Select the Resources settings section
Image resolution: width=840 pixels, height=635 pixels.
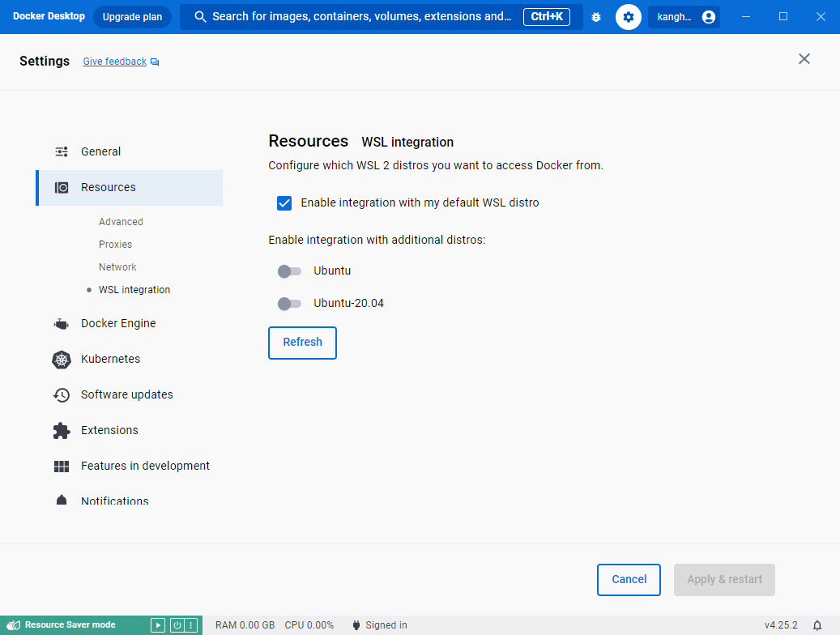click(x=129, y=188)
